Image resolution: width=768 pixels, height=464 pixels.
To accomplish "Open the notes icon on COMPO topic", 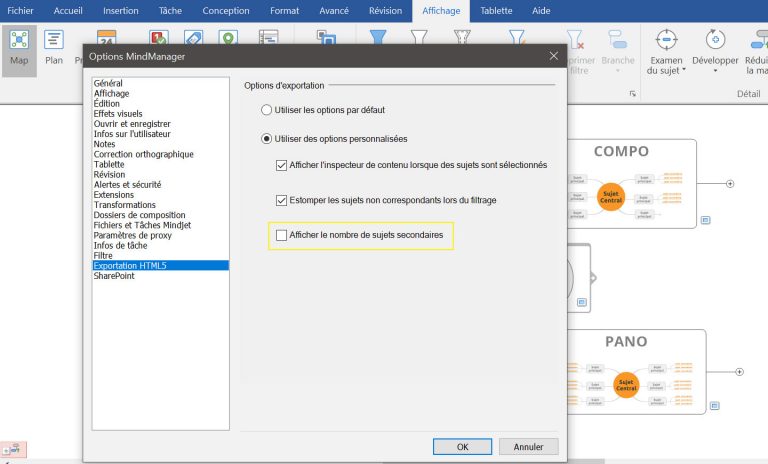I will tap(705, 219).
